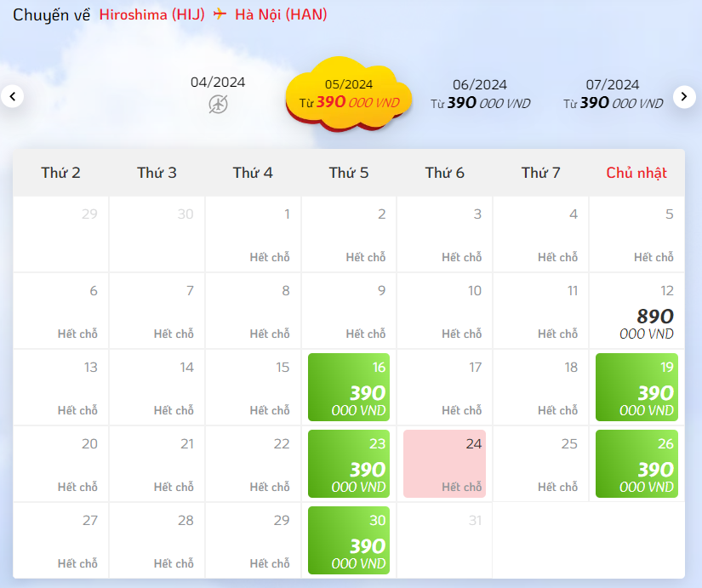Click the May 20 cell
The image size is (702, 588).
(61, 464)
